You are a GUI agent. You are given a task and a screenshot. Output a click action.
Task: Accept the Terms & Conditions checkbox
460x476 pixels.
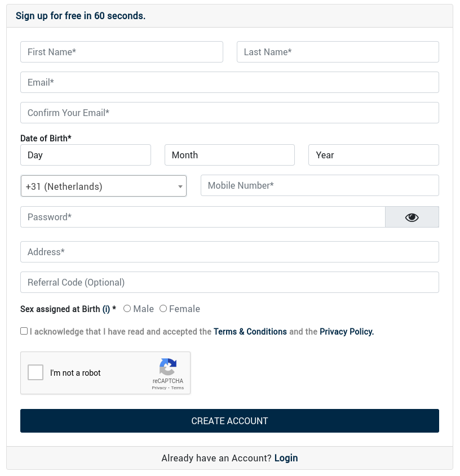click(24, 331)
